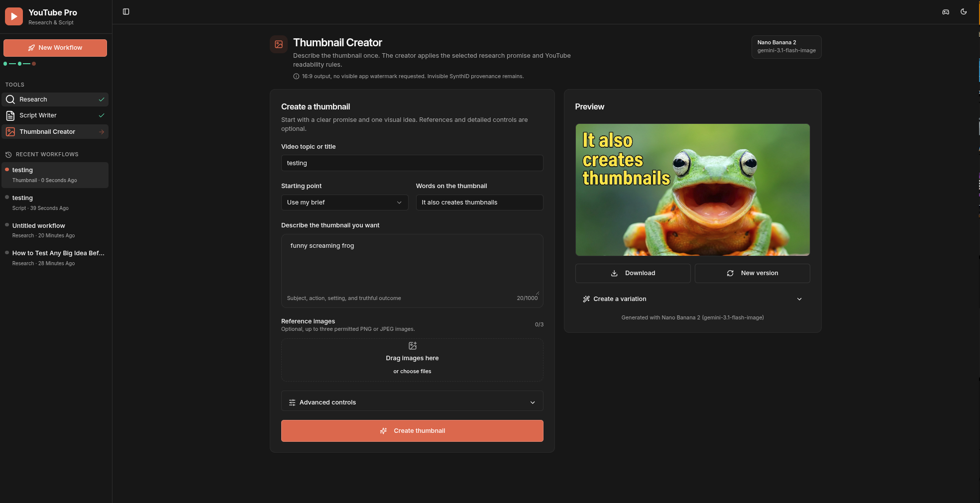This screenshot has height=503, width=980.
Task: Click the Nano Banana 2 model badge
Action: pos(786,47)
